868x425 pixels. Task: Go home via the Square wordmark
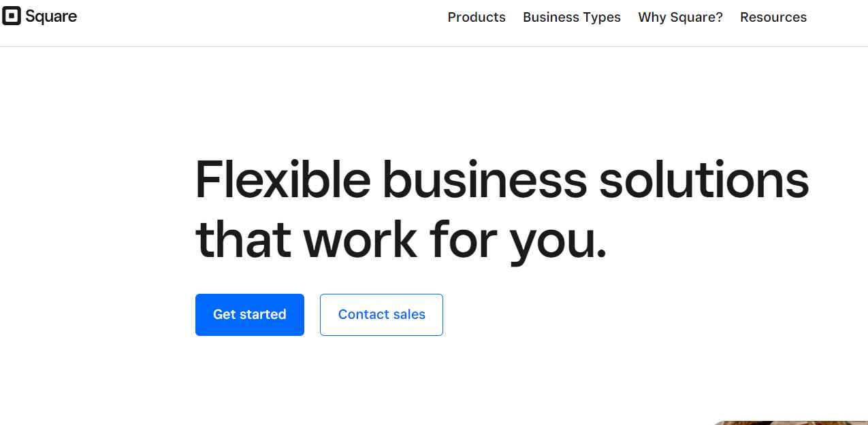(51, 16)
